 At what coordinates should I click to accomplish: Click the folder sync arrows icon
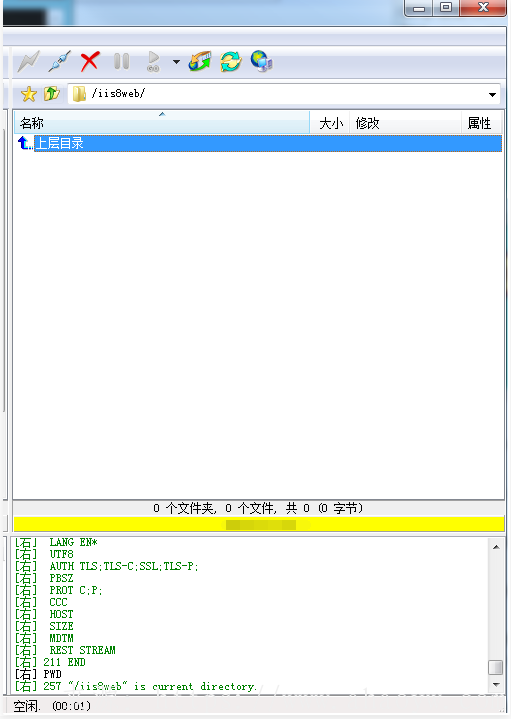coord(200,61)
